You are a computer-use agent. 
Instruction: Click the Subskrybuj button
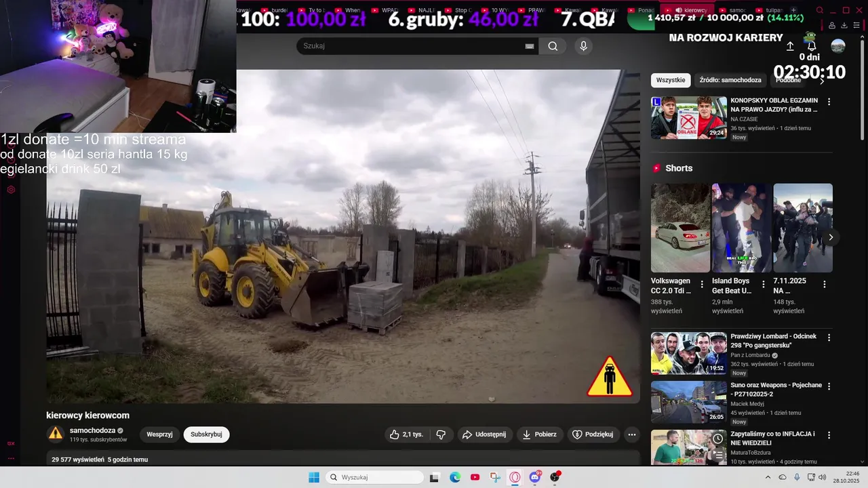pyautogui.click(x=206, y=434)
